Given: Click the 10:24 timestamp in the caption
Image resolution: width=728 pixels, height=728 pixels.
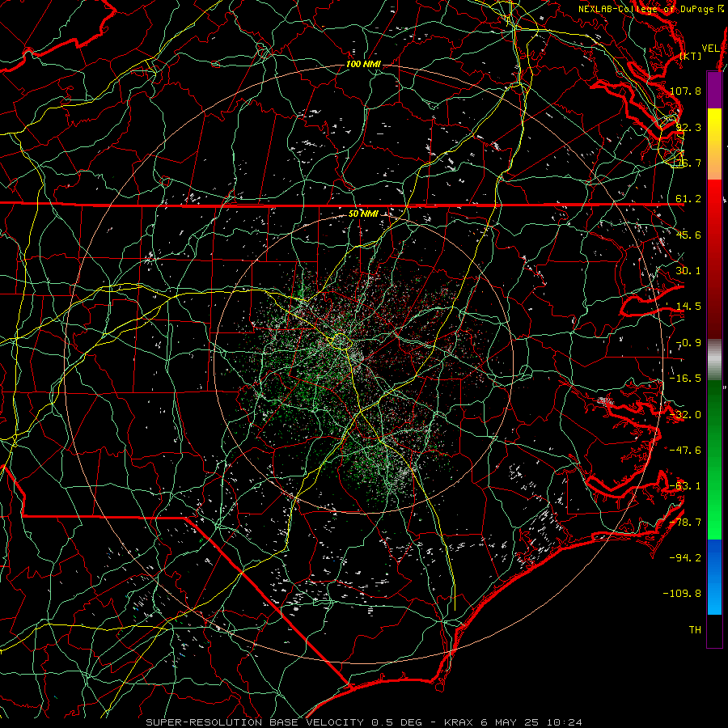Looking at the screenshot, I should 564,722.
